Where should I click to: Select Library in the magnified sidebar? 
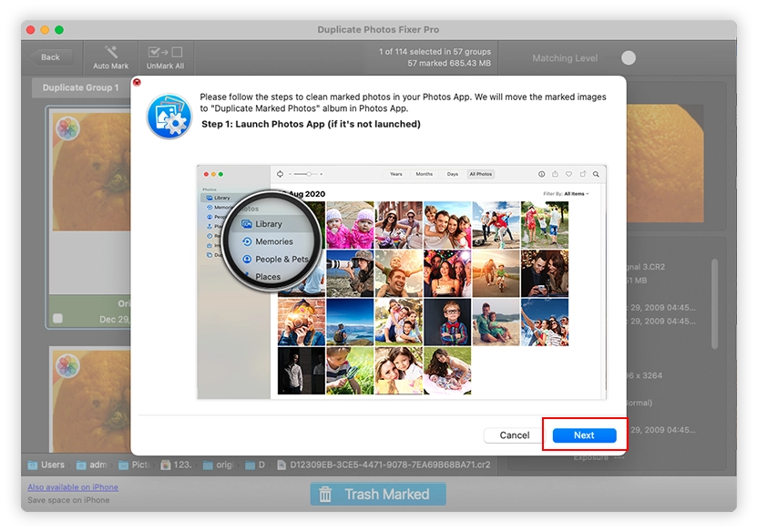click(x=269, y=224)
